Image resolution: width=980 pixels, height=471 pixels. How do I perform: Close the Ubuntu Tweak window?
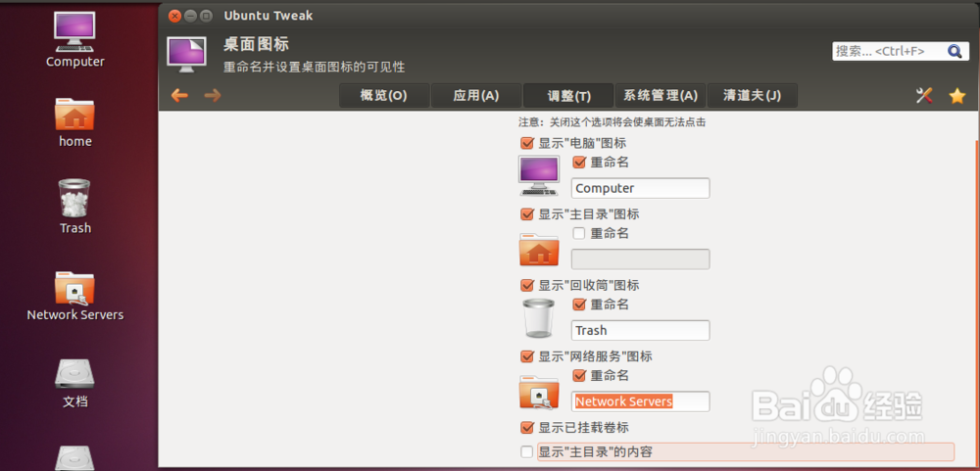pyautogui.click(x=174, y=16)
